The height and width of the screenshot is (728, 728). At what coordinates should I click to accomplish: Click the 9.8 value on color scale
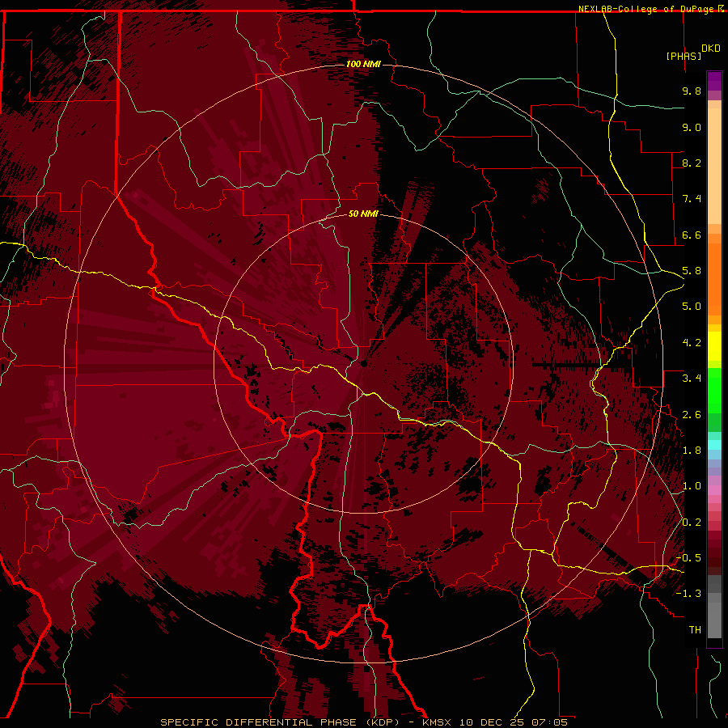pyautogui.click(x=692, y=91)
